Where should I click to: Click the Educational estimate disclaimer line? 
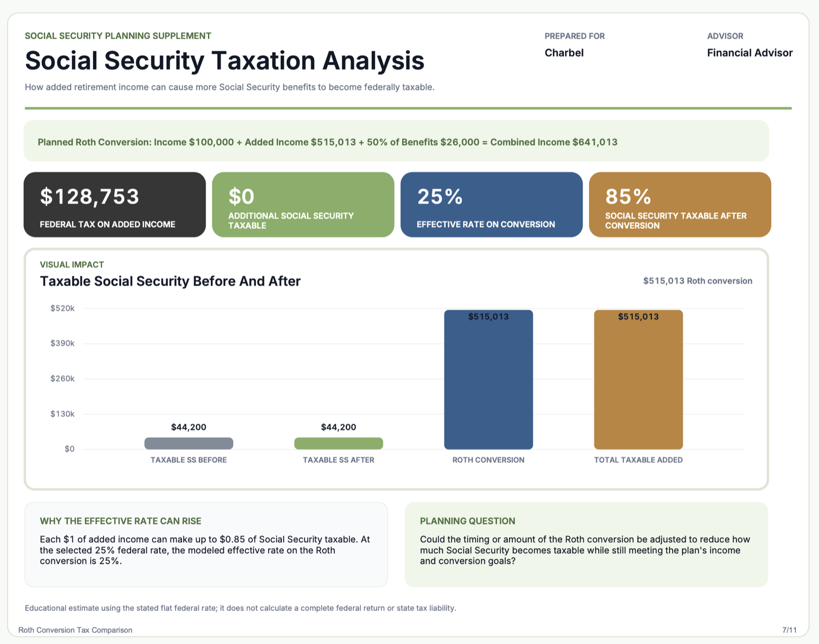[x=241, y=608]
